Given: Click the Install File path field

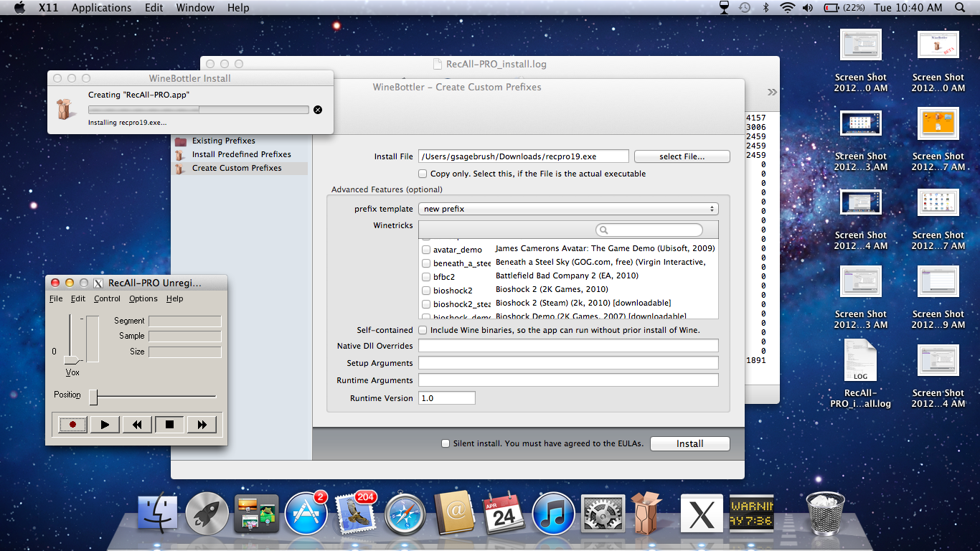Looking at the screenshot, I should tap(524, 156).
